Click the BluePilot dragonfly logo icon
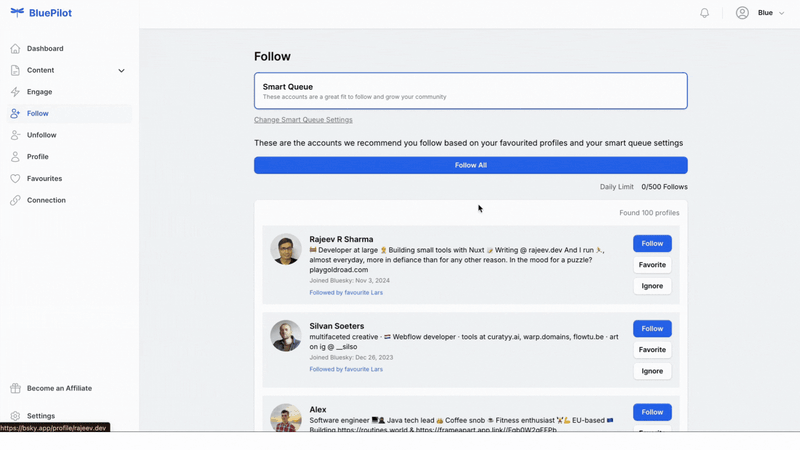The width and height of the screenshot is (800, 450). tap(17, 12)
